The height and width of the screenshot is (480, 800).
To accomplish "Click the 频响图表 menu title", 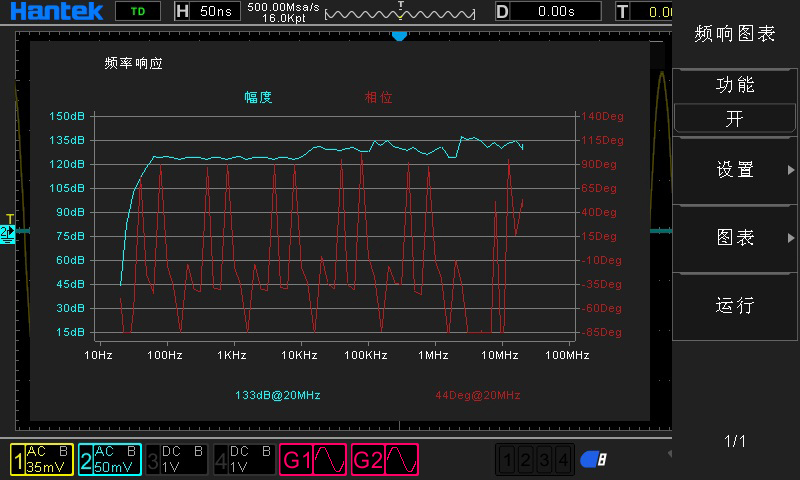I will 735,33.
